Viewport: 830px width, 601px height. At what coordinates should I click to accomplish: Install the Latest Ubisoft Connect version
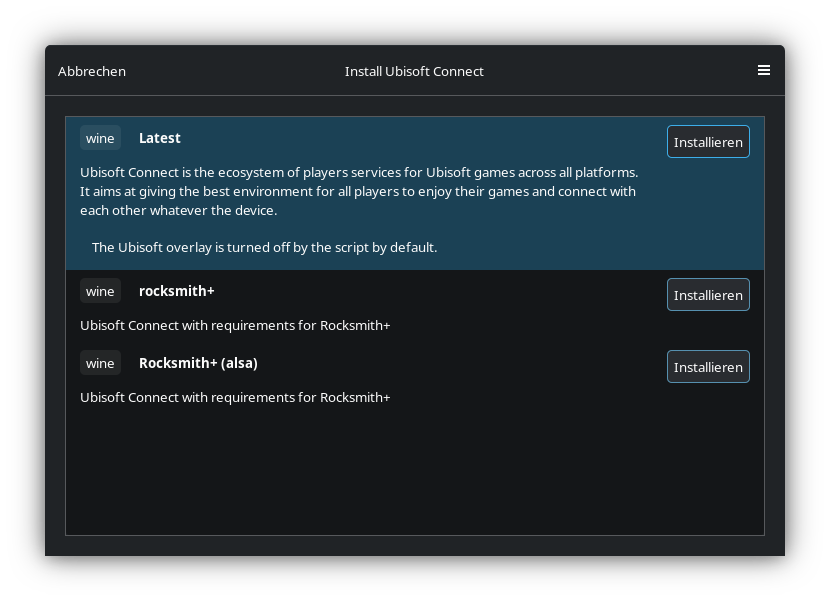click(x=708, y=142)
